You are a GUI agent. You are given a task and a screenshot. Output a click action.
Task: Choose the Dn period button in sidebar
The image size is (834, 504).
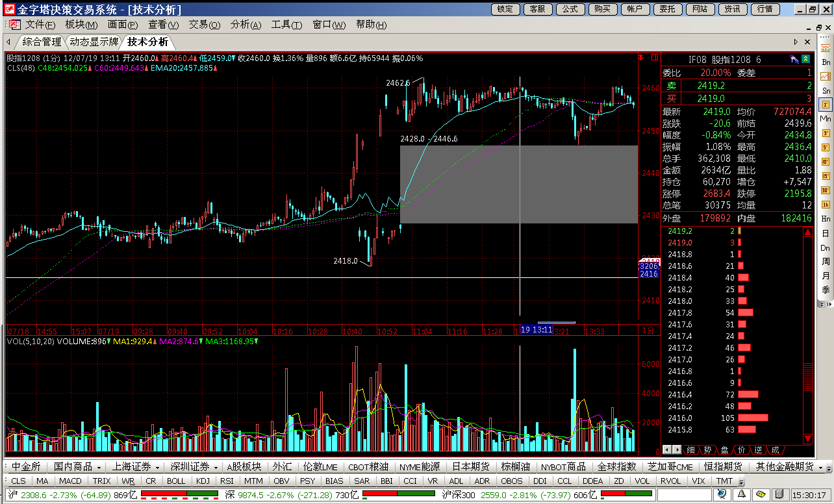[826, 247]
